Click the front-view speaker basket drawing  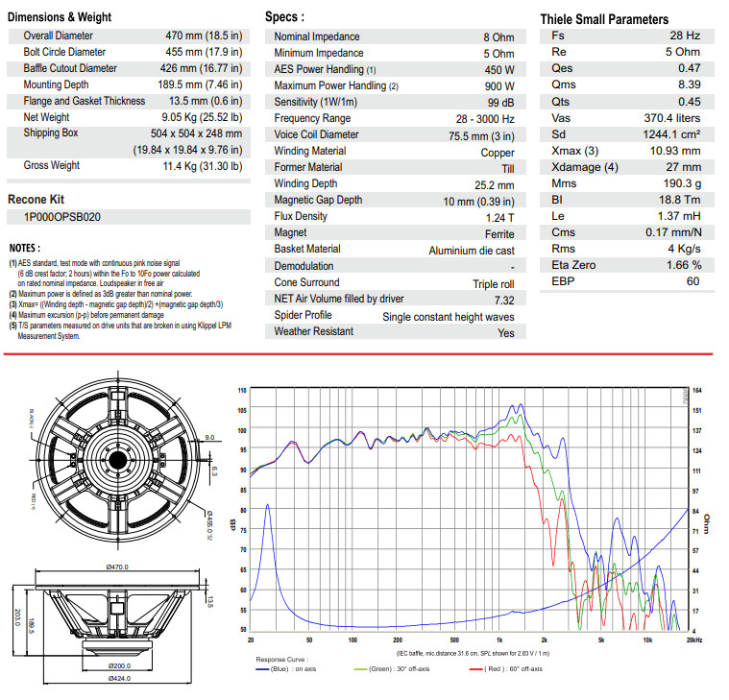(x=117, y=460)
